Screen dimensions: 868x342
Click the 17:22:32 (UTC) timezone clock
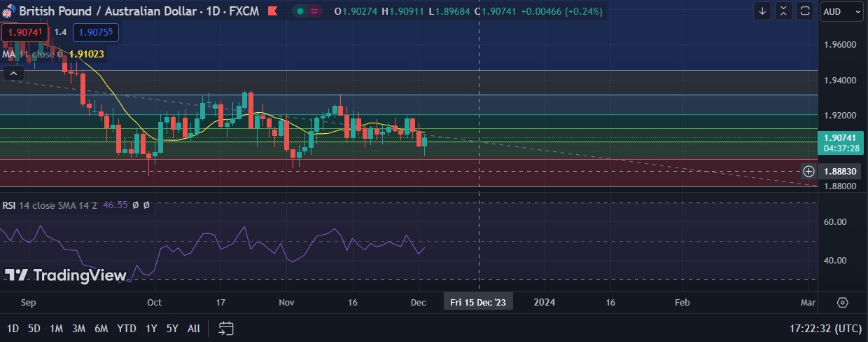[x=826, y=328]
